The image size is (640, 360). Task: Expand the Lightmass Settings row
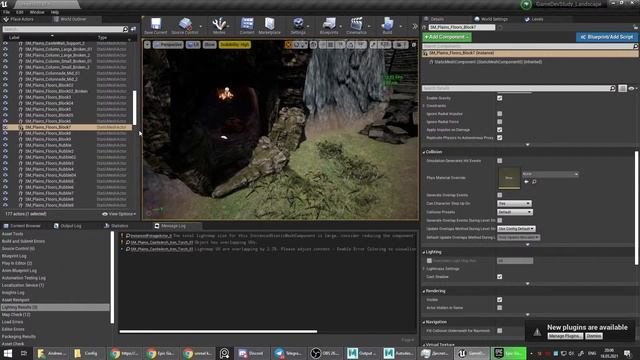point(424,269)
